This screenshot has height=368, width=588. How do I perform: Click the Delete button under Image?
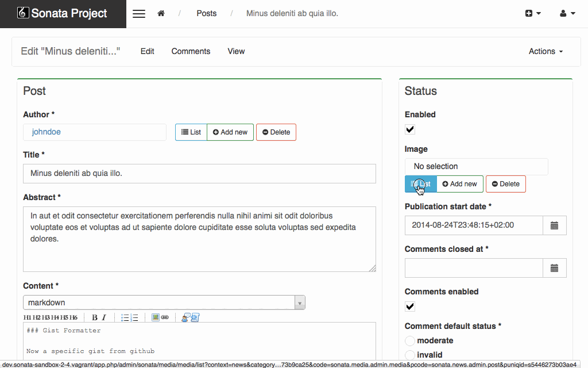(505, 184)
